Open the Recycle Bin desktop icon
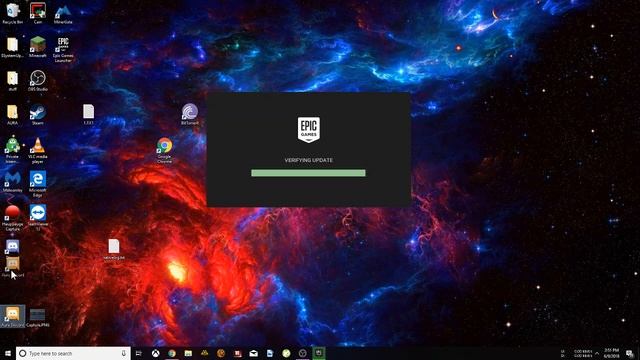640x360 pixels. 13,13
